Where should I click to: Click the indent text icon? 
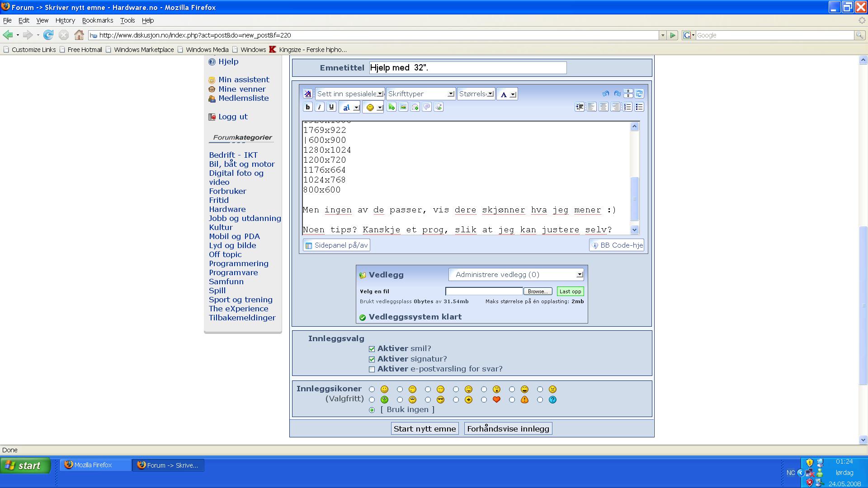tap(580, 107)
